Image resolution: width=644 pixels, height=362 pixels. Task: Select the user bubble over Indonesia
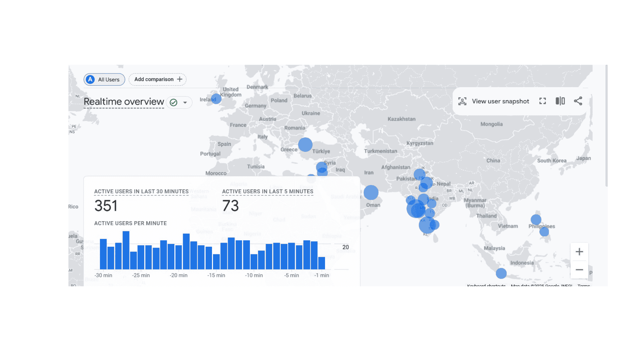501,274
